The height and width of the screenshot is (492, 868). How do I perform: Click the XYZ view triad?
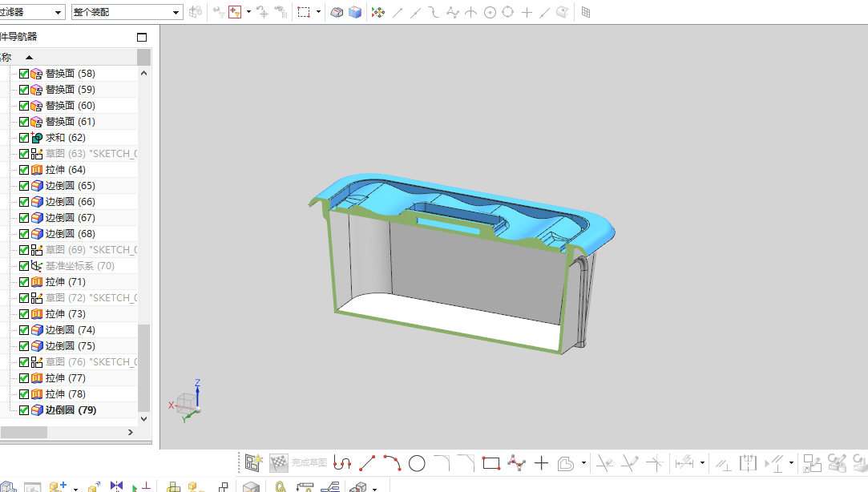[x=187, y=401]
